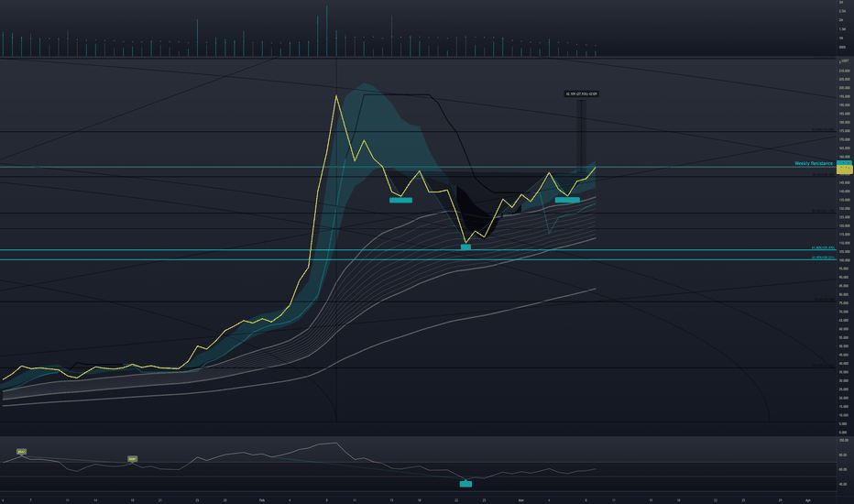Click the price range measurement tooltip label

pos(581,93)
